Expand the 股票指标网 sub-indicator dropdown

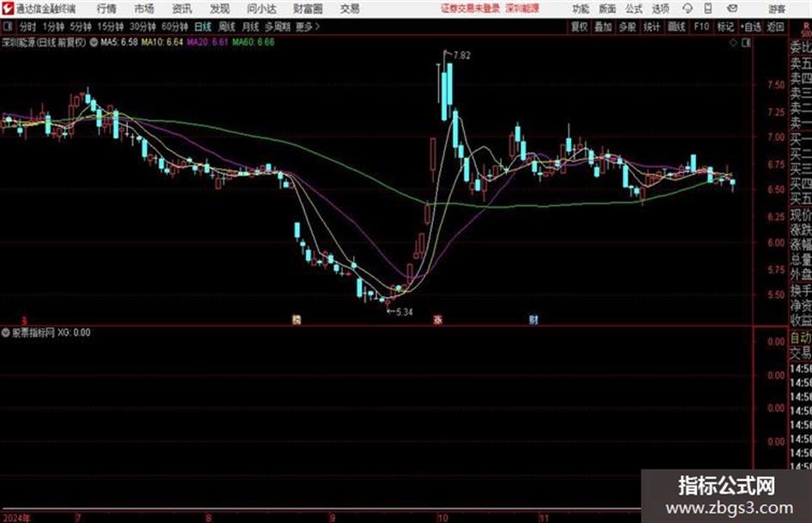coord(6,333)
